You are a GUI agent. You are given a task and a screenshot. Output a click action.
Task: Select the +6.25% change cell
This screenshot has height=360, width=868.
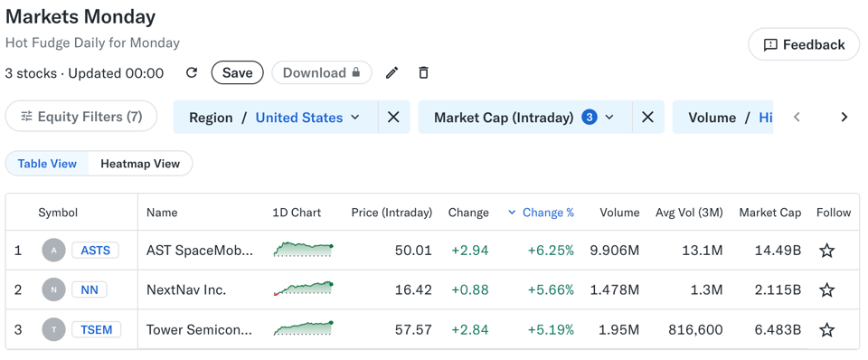pos(551,251)
